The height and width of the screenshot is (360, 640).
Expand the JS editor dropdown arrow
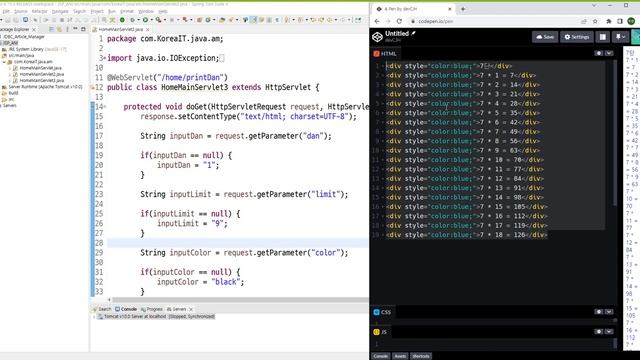(609, 331)
